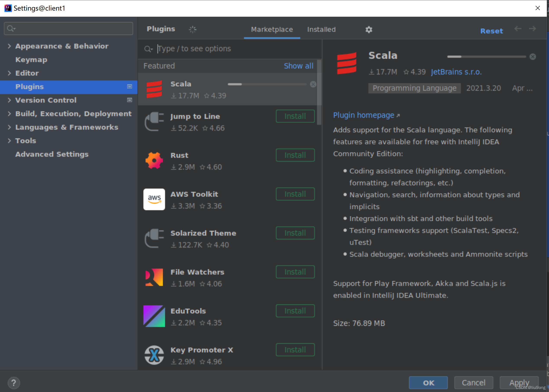Click the Solarized Theme plug icon
549x392 pixels.
pyautogui.click(x=154, y=238)
